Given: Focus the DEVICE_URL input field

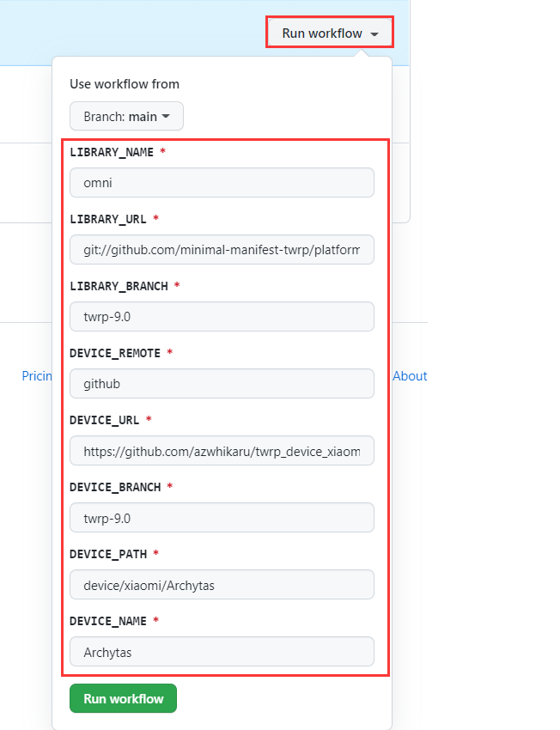Looking at the screenshot, I should click(x=222, y=451).
